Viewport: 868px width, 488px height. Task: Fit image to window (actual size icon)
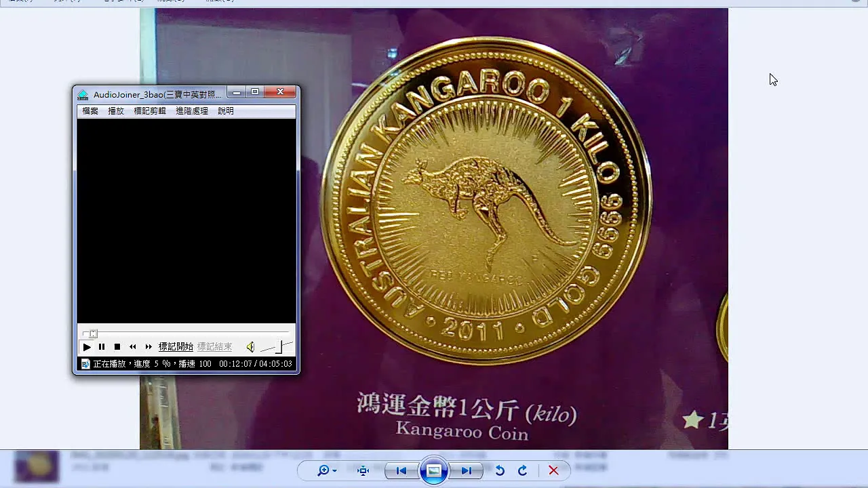click(363, 470)
